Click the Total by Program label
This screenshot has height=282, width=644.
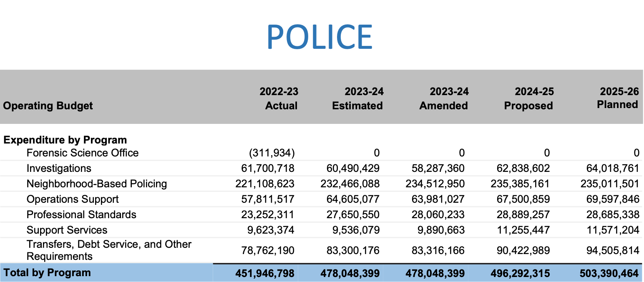(x=47, y=273)
